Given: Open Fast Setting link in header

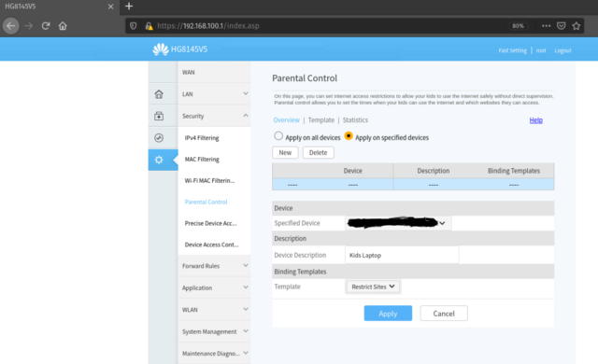Looking at the screenshot, I should (x=512, y=50).
